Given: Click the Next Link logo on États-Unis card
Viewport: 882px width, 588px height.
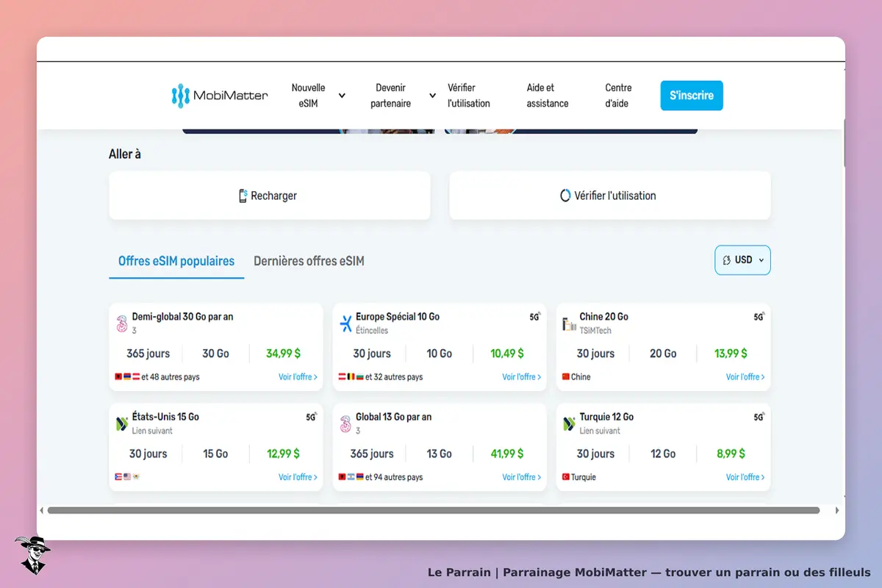Looking at the screenshot, I should [122, 424].
